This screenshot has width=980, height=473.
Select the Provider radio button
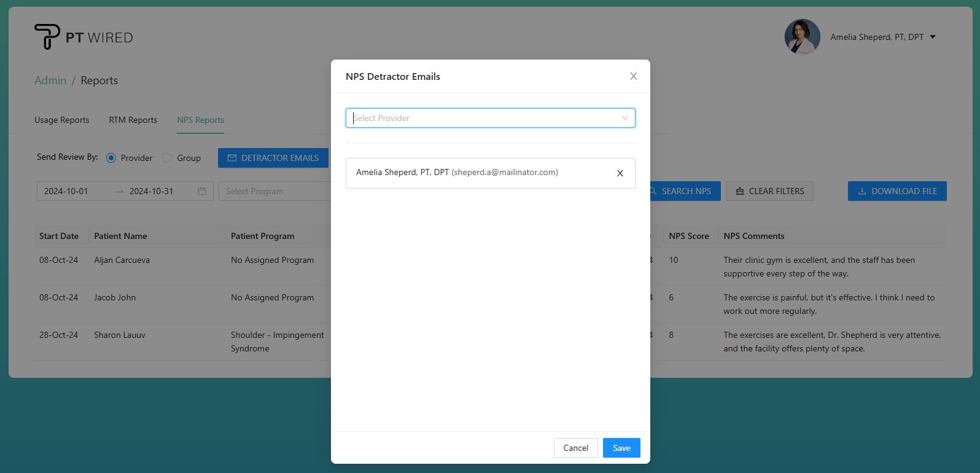click(111, 158)
